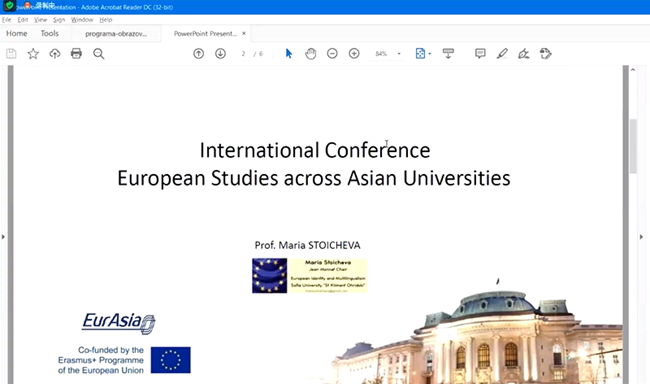Viewport: 650px width, 384px height.
Task: Open the zoom level 84% dropdown
Action: pyautogui.click(x=399, y=53)
